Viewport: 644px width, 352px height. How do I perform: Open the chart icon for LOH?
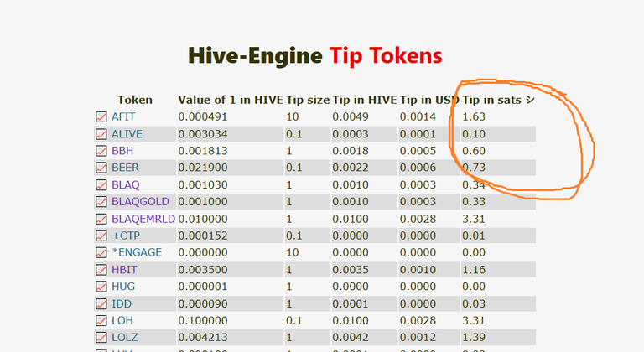point(101,320)
